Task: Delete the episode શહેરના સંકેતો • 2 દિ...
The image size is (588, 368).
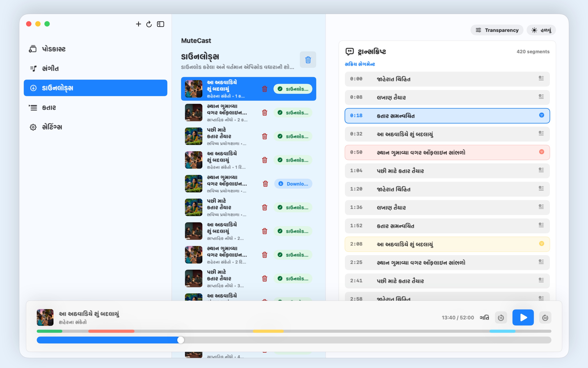Action: point(265,255)
